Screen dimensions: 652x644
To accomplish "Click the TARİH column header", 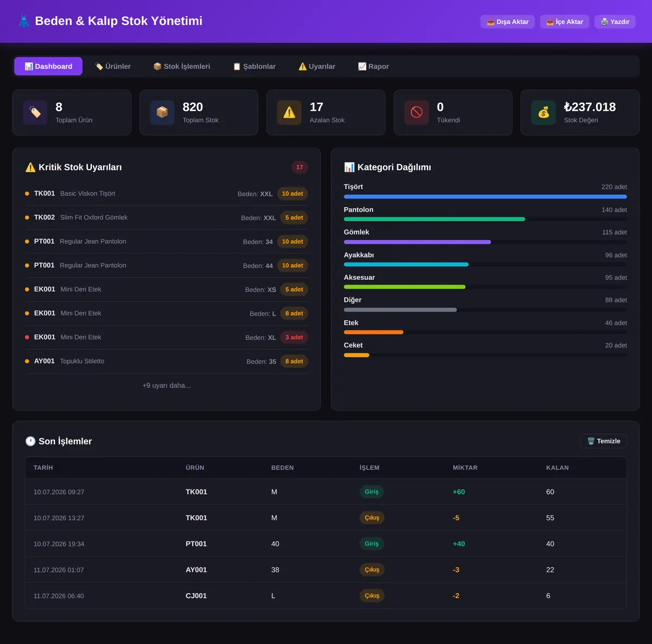I will click(x=43, y=468).
